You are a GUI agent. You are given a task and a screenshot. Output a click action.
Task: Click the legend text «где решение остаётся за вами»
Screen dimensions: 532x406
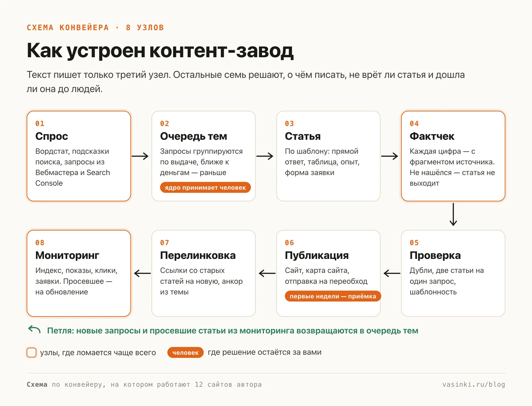point(265,352)
